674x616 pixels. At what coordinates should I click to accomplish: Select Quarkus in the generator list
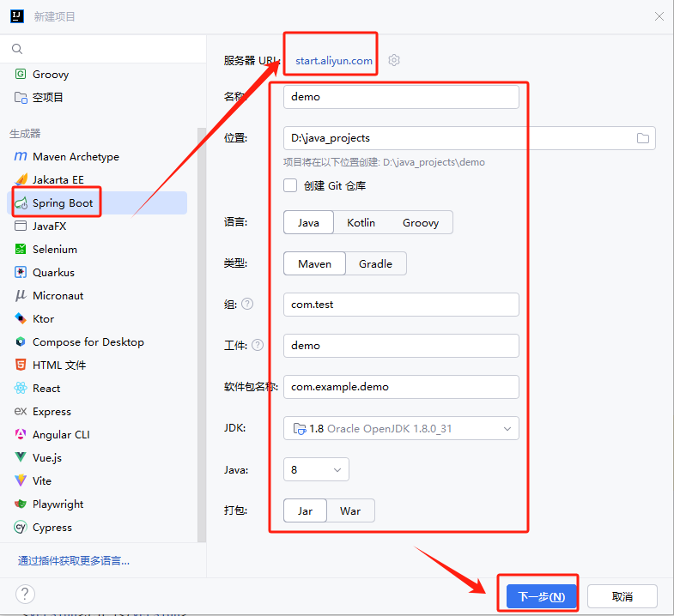click(x=98, y=272)
